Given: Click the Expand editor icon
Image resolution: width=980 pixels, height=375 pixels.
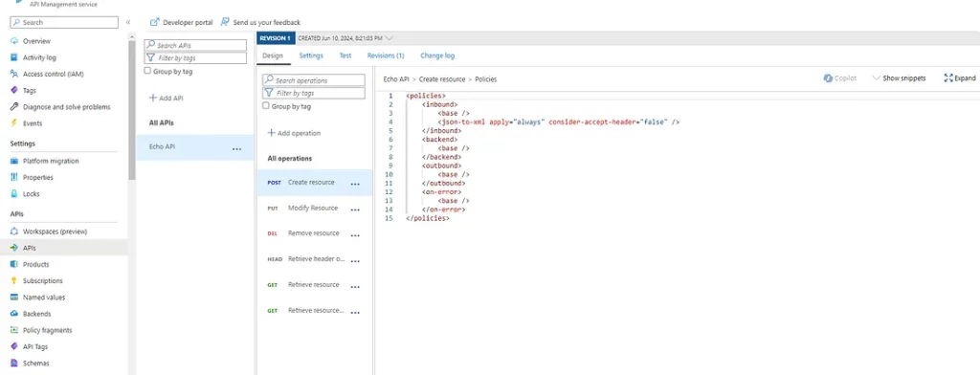Looking at the screenshot, I should click(x=948, y=78).
